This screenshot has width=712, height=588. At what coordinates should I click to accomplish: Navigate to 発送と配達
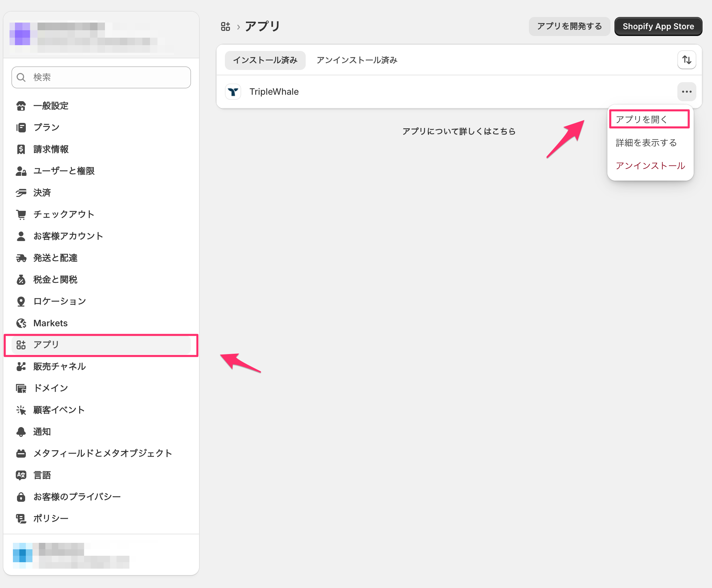(x=101, y=258)
